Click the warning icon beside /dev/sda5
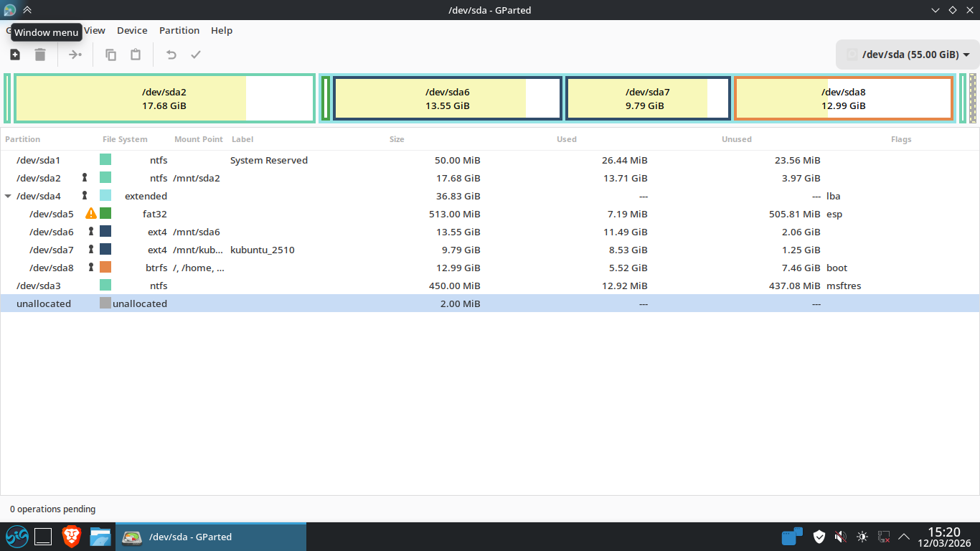The height and width of the screenshot is (551, 980). tap(91, 214)
